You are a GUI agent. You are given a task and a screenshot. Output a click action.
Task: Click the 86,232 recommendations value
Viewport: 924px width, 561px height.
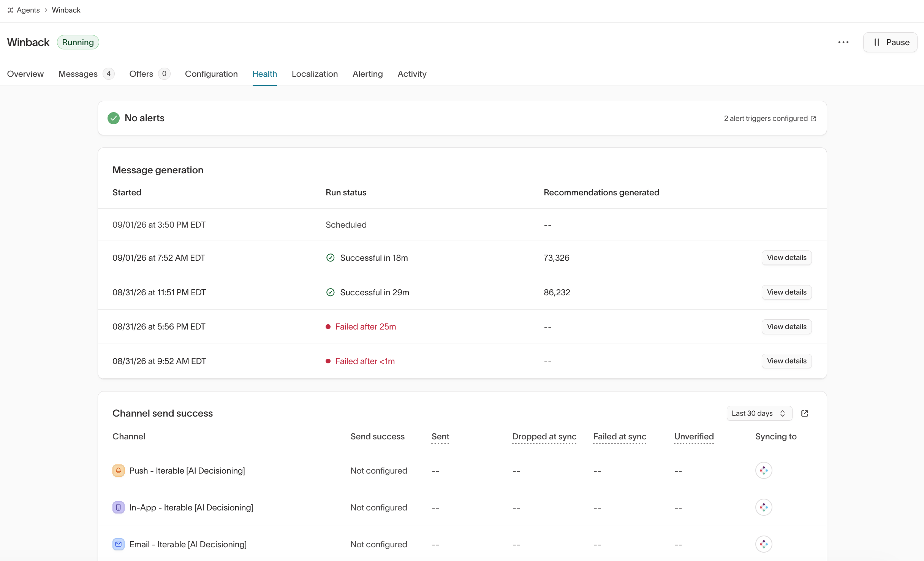point(557,292)
